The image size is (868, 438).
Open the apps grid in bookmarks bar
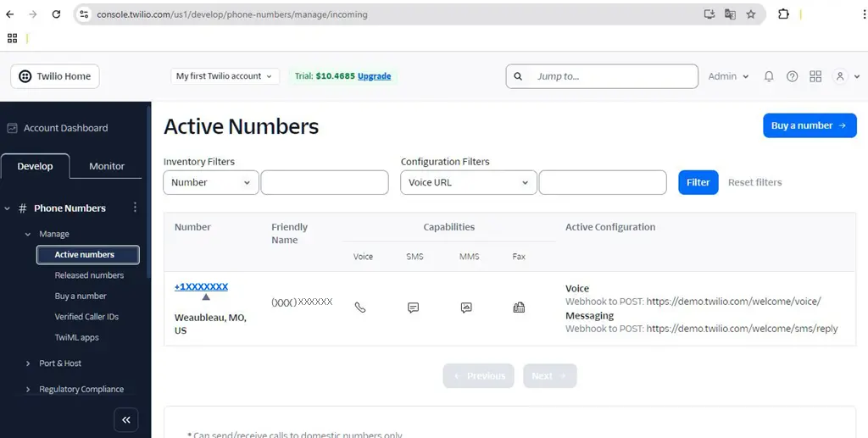12,38
